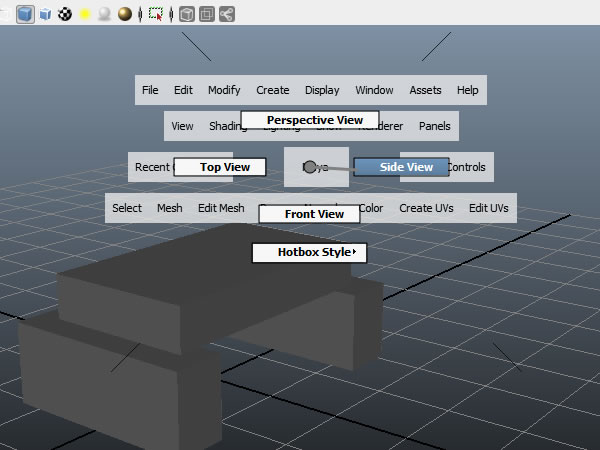Viewport: 600px width, 450px height.
Task: Expand the Hotbox Style submenu
Action: pyautogui.click(x=310, y=252)
